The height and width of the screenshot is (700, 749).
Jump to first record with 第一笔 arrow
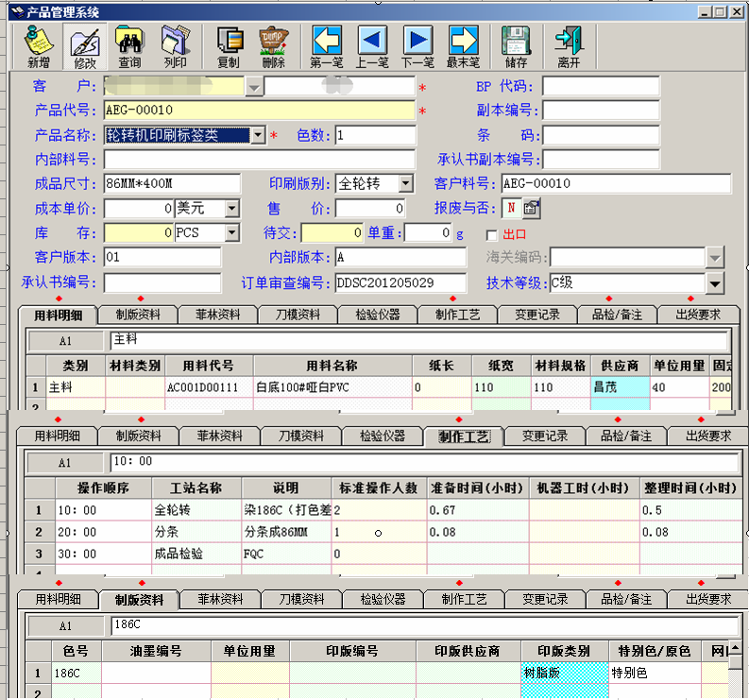(326, 46)
